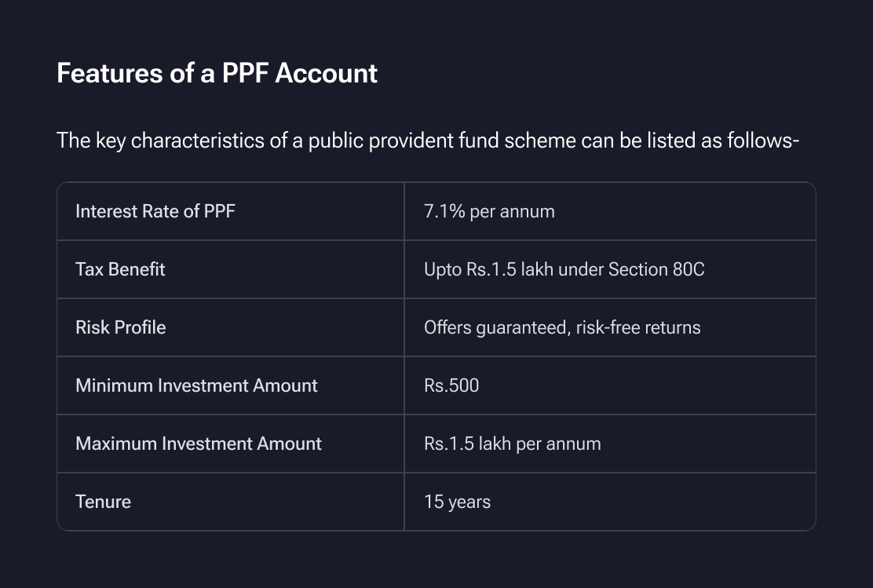
Task: Click the '15 years' value cell
Action: point(457,502)
